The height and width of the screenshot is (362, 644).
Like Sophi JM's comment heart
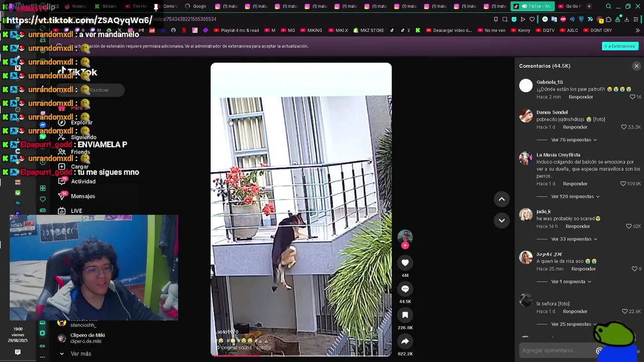(634, 269)
